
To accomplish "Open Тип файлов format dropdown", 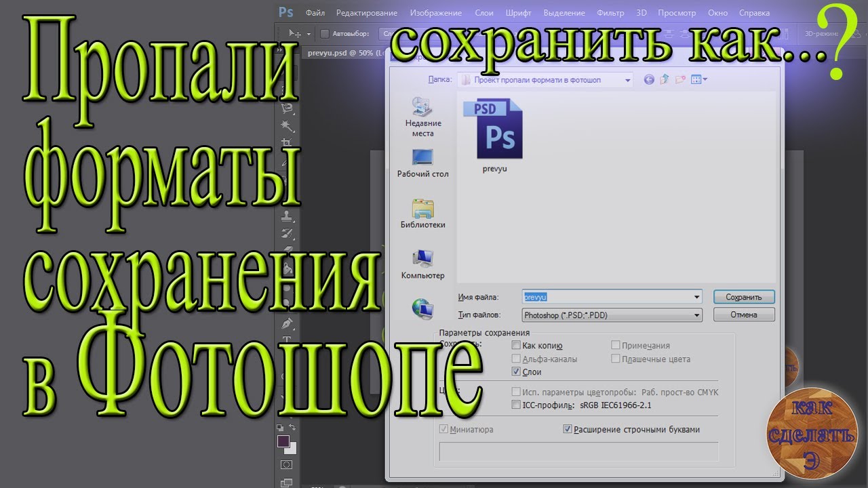I will [x=612, y=315].
